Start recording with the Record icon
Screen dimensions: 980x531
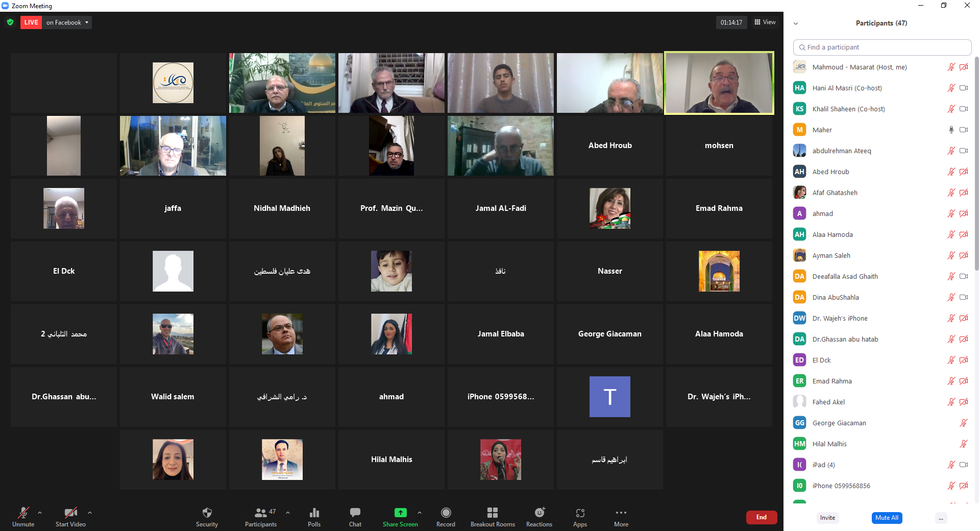click(446, 513)
